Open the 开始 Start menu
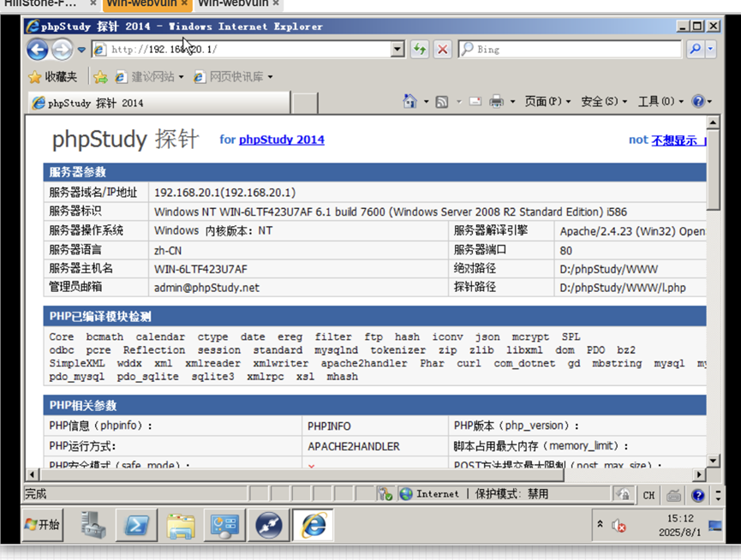 43,525
